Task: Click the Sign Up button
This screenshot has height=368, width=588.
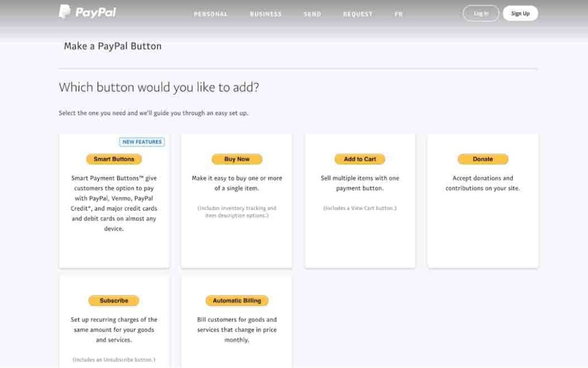Action: coord(520,14)
